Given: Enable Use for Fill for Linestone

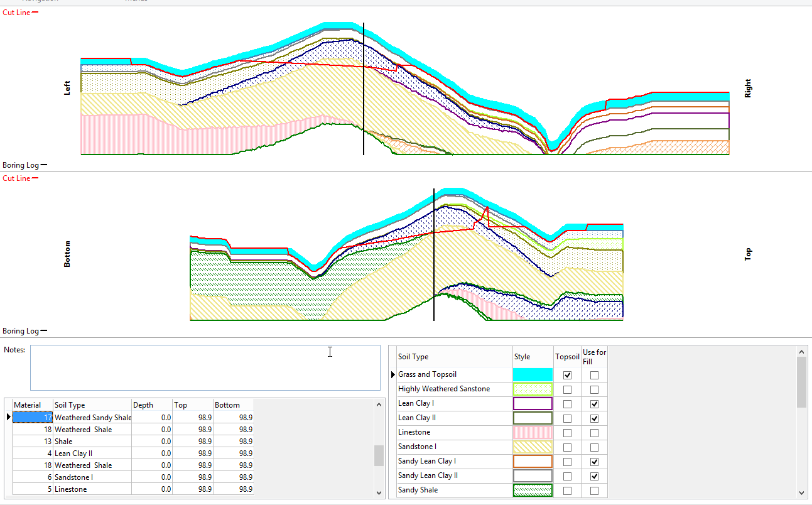Looking at the screenshot, I should tap(594, 433).
